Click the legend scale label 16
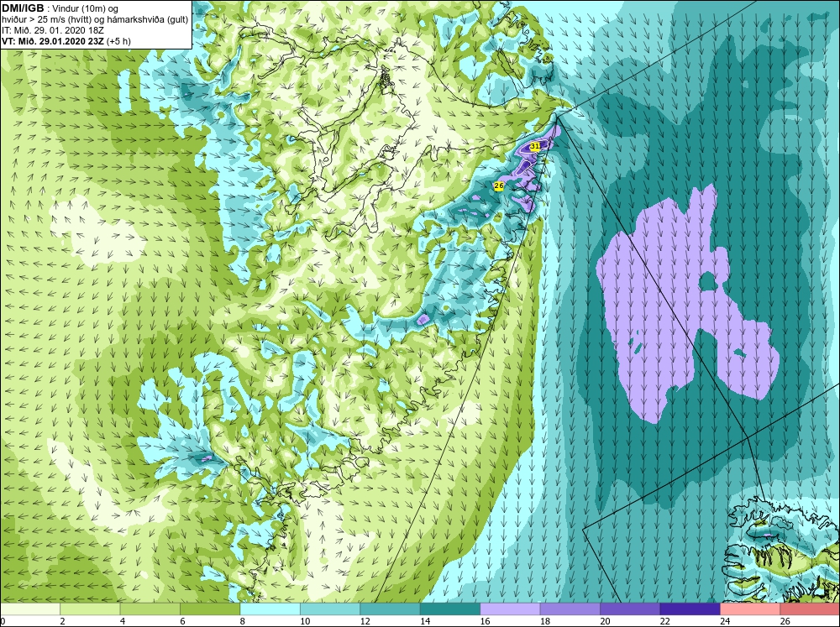Screen dimensions: 840x627 [x=485, y=622]
